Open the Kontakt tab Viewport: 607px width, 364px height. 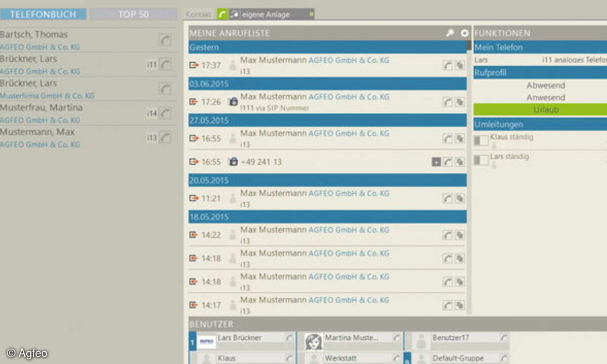[198, 15]
